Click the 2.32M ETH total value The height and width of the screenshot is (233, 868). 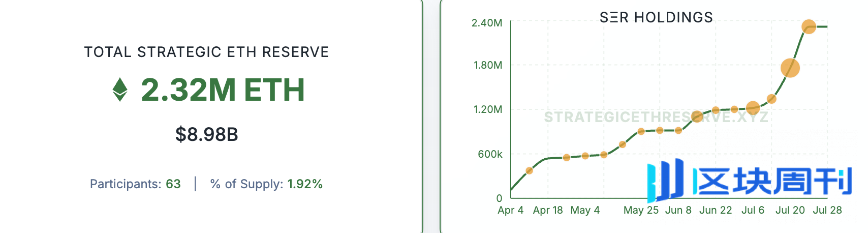pyautogui.click(x=223, y=90)
